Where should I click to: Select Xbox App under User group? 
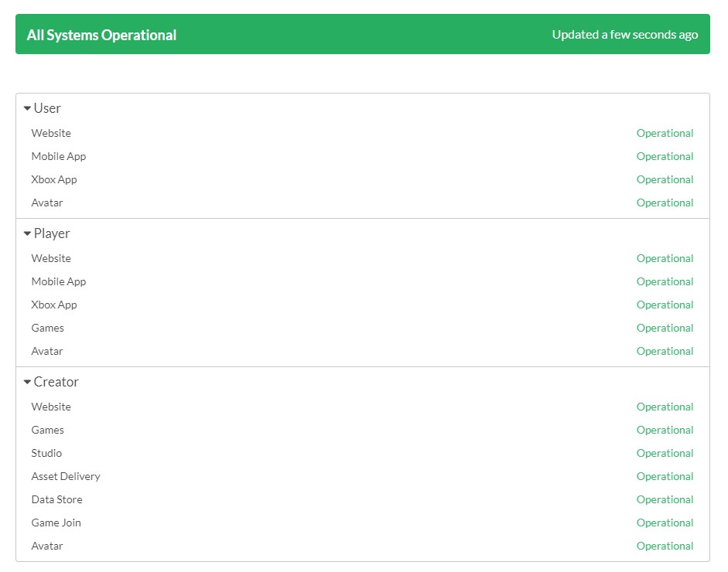[54, 180]
